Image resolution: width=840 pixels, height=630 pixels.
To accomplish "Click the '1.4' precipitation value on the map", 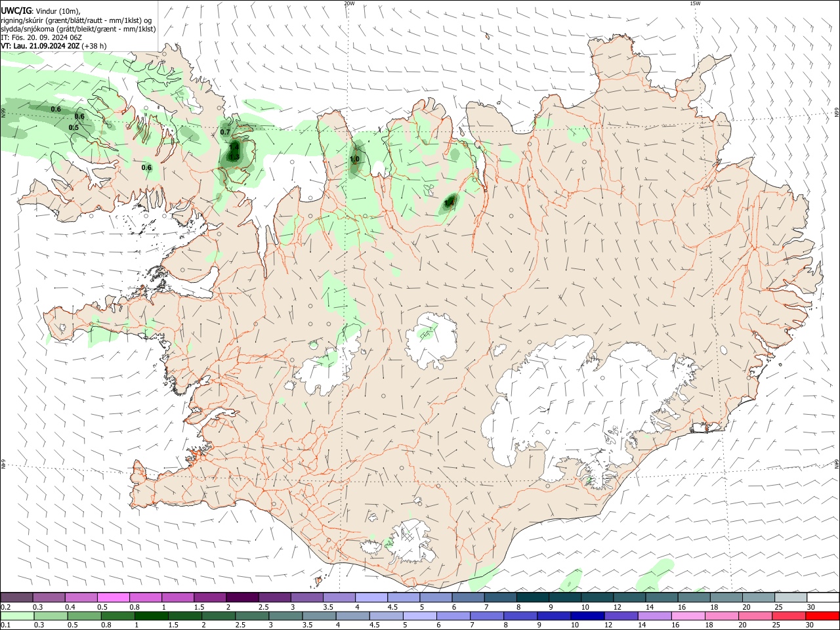I will (x=234, y=147).
